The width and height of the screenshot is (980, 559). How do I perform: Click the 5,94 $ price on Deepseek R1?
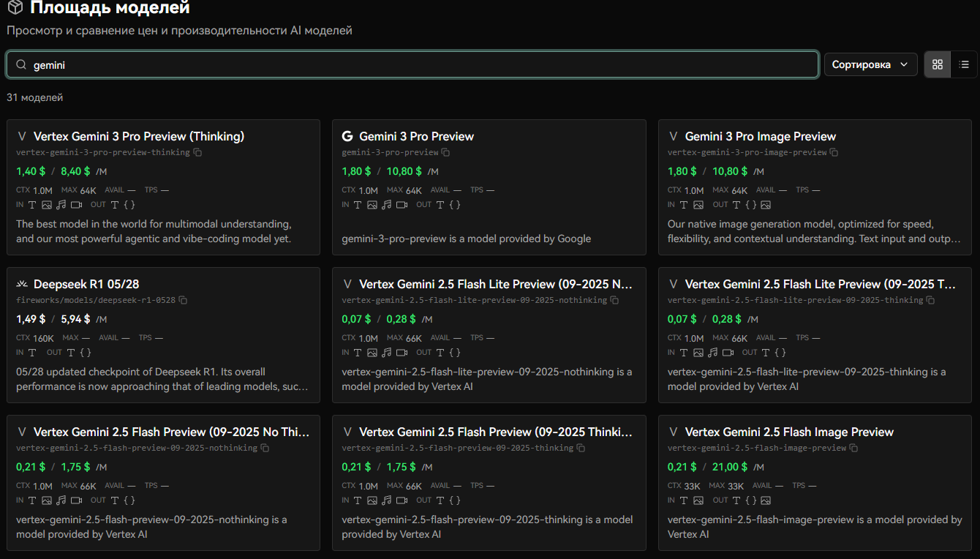[75, 319]
